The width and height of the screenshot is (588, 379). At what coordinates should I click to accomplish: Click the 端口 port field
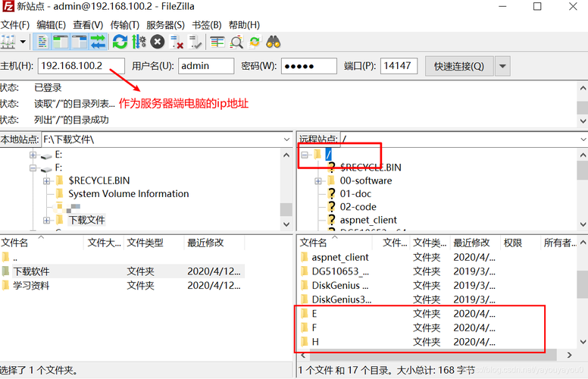[x=399, y=66]
